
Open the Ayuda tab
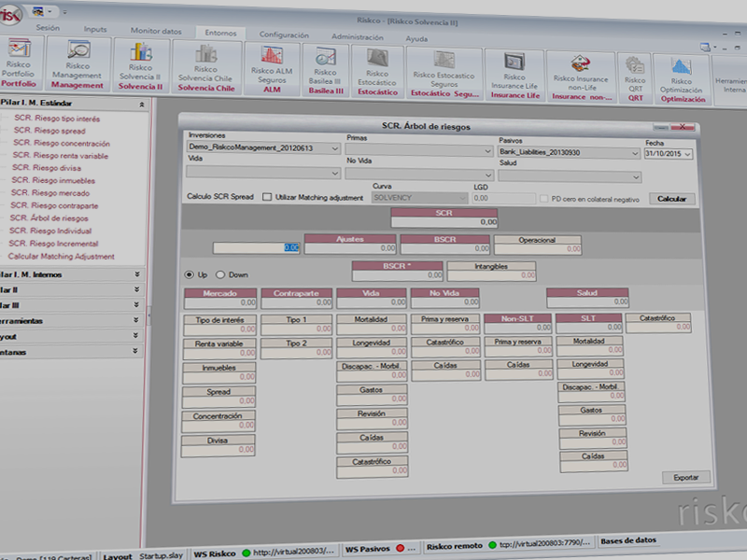(416, 38)
